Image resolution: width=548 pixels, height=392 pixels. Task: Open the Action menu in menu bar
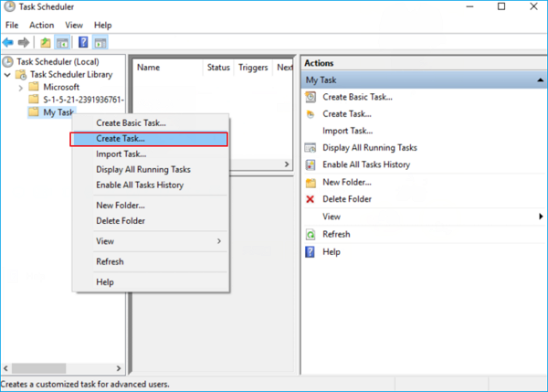[41, 25]
